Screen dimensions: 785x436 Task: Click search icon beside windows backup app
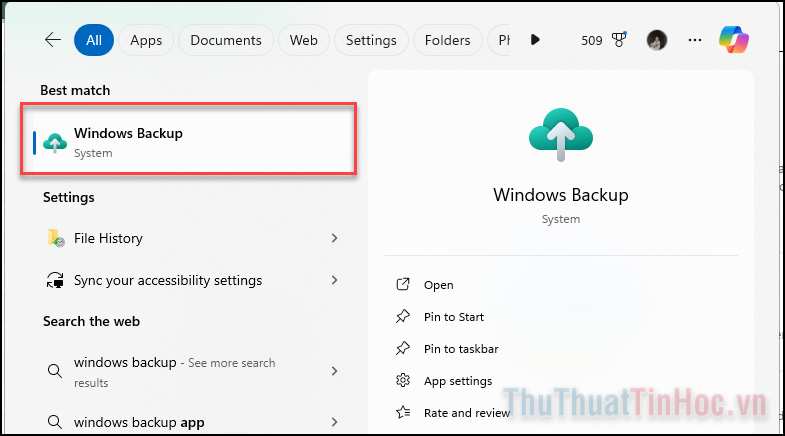[x=55, y=422]
